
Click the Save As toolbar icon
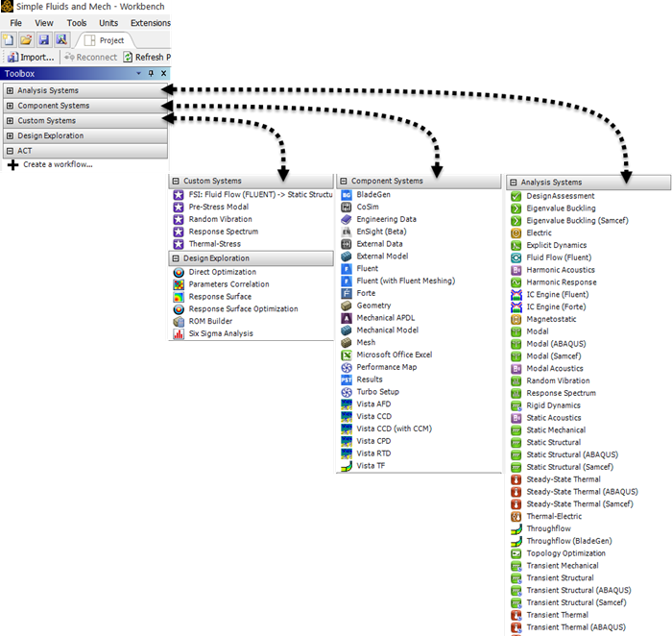(61, 40)
